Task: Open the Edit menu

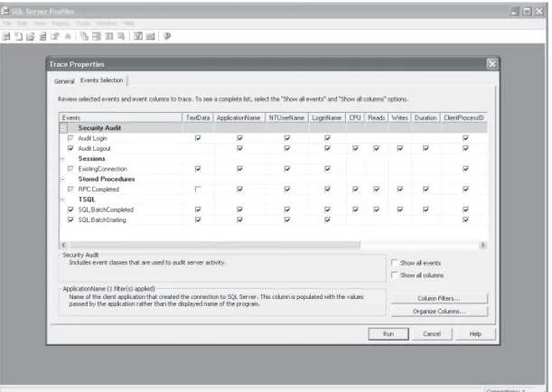Action: click(x=23, y=23)
